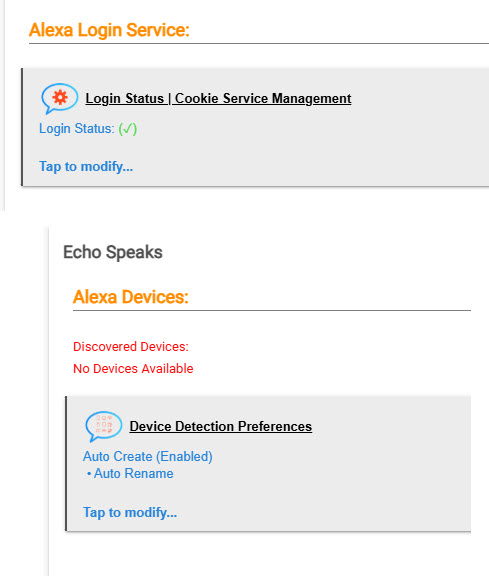Click the Echo Speaks title
Image resolution: width=489 pixels, height=576 pixels.
pos(113,252)
